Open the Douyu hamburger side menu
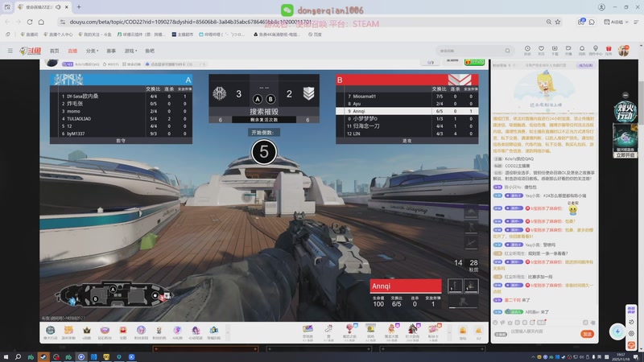Screen dimensions: 644x362 click(x=10, y=51)
